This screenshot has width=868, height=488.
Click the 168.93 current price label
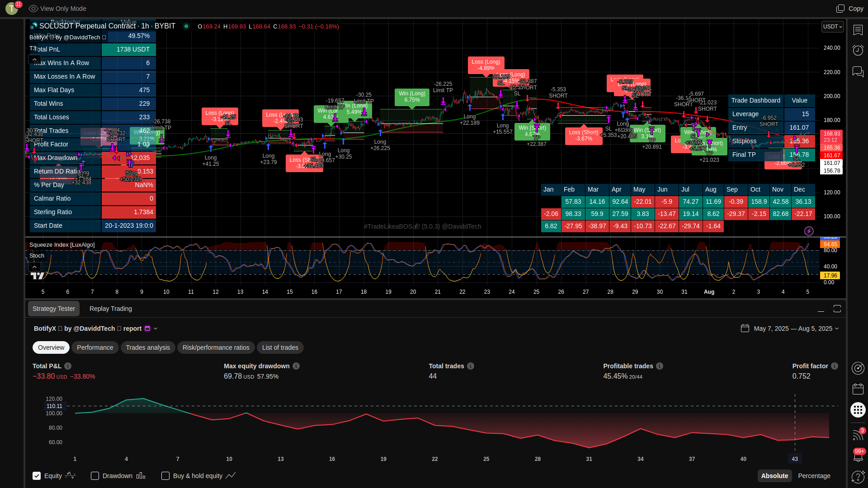(831, 134)
